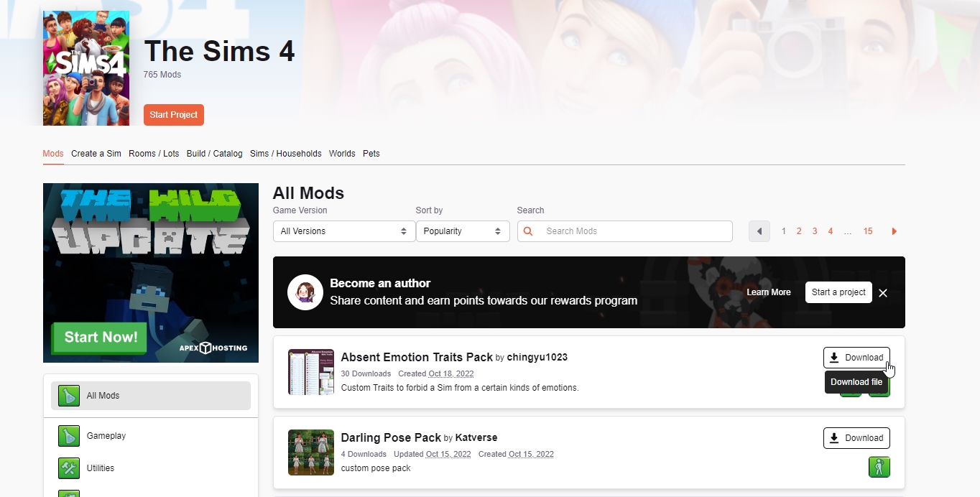Open the Mods tab
The width and height of the screenshot is (980, 497).
pyautogui.click(x=53, y=154)
